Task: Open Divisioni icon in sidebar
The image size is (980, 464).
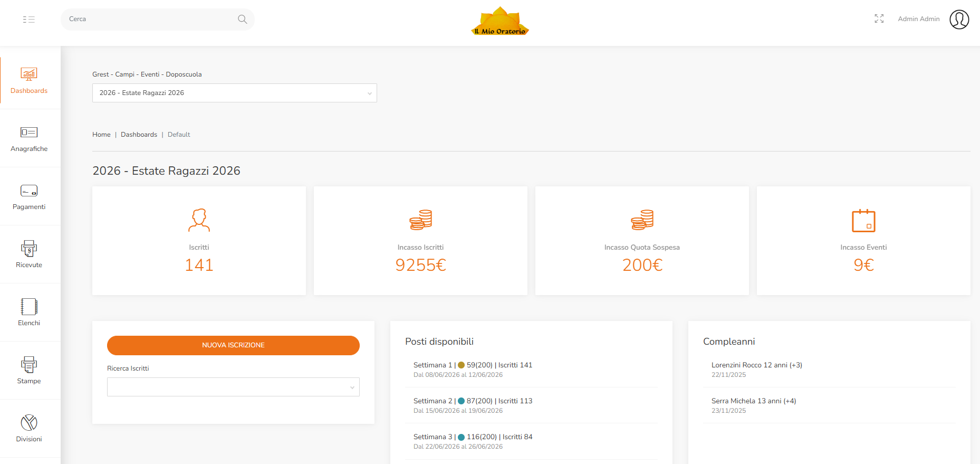Action: point(29,422)
